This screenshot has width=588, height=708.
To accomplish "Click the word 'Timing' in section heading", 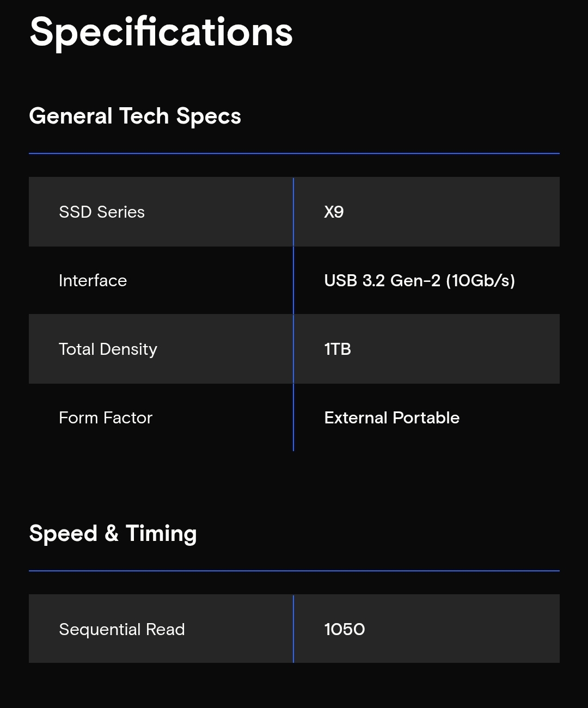I will click(161, 534).
